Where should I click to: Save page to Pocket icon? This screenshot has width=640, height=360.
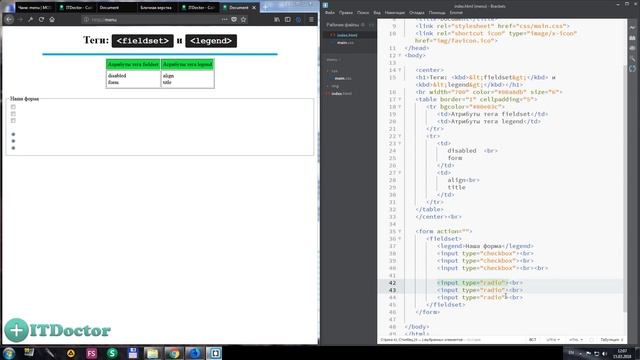click(x=234, y=19)
